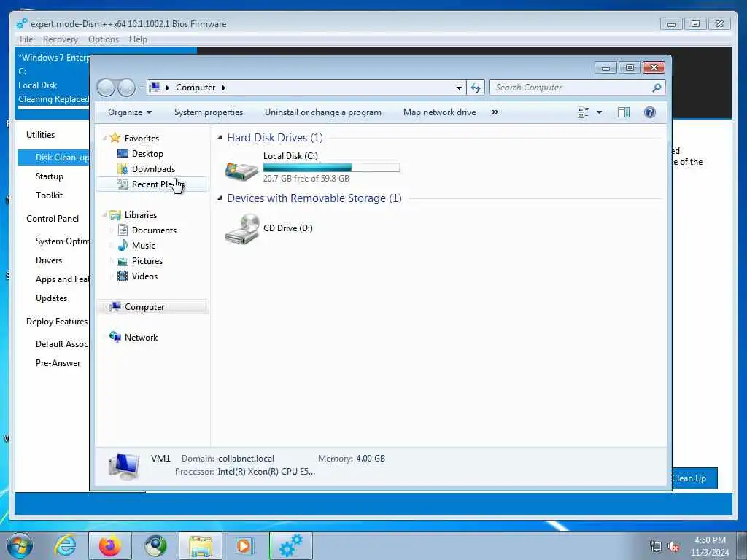Click the Hard Disk Drives (1) heading
The height and width of the screenshot is (560, 747).
point(275,138)
